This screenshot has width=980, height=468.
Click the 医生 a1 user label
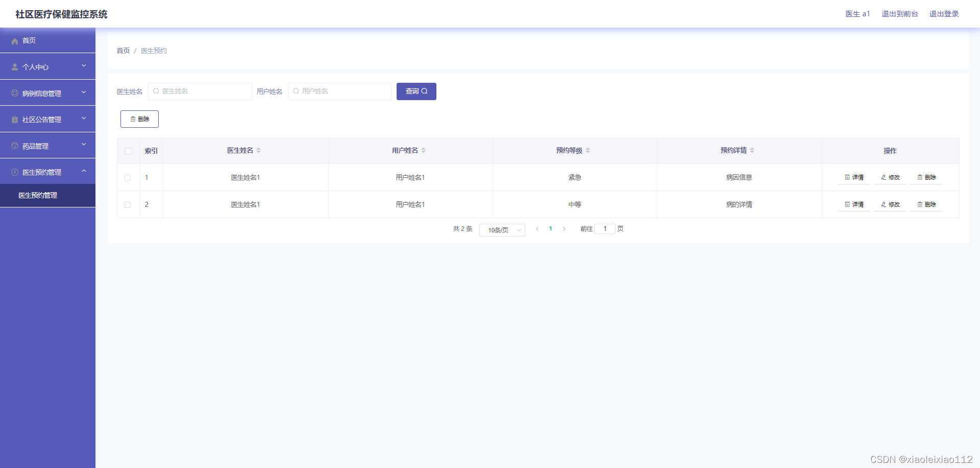coord(857,14)
